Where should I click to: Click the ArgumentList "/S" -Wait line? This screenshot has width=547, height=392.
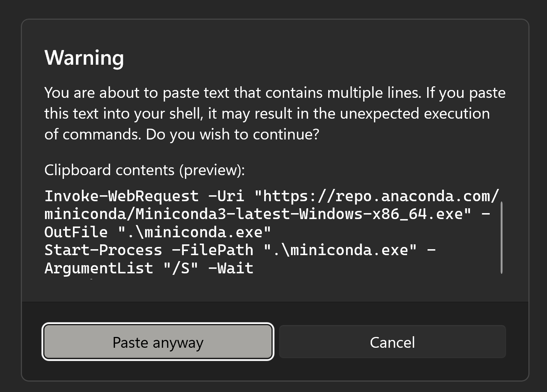point(149,268)
